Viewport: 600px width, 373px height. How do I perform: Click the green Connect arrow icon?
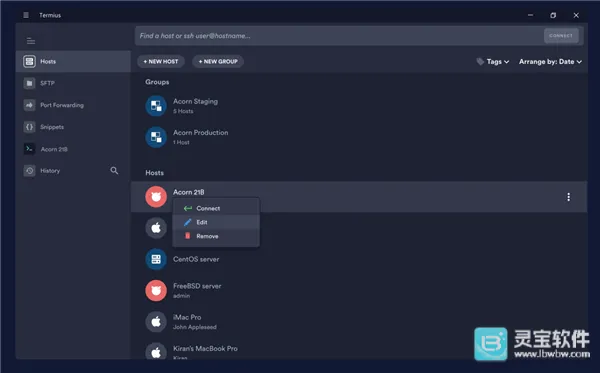point(188,208)
